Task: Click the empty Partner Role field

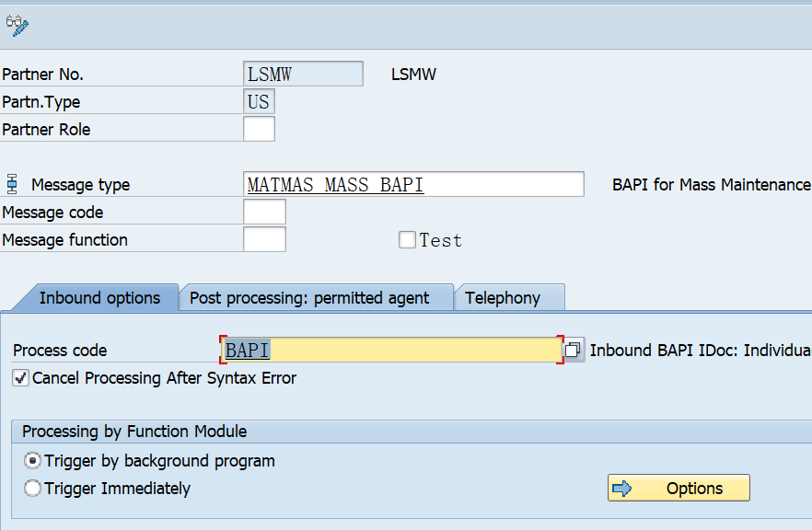Action: click(259, 129)
